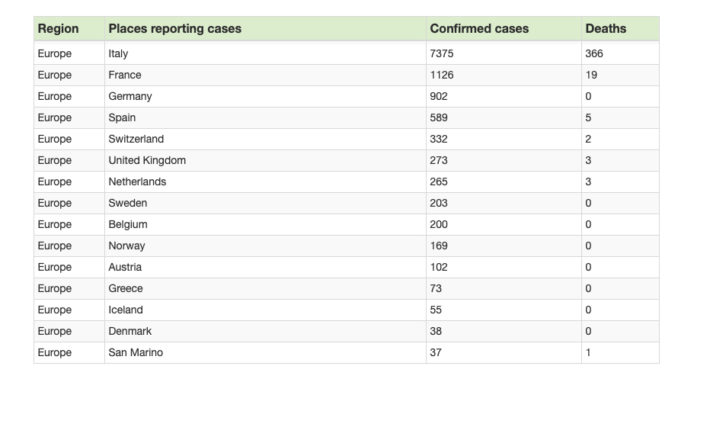
Task: Click the Iceland cell
Action: 125,310
